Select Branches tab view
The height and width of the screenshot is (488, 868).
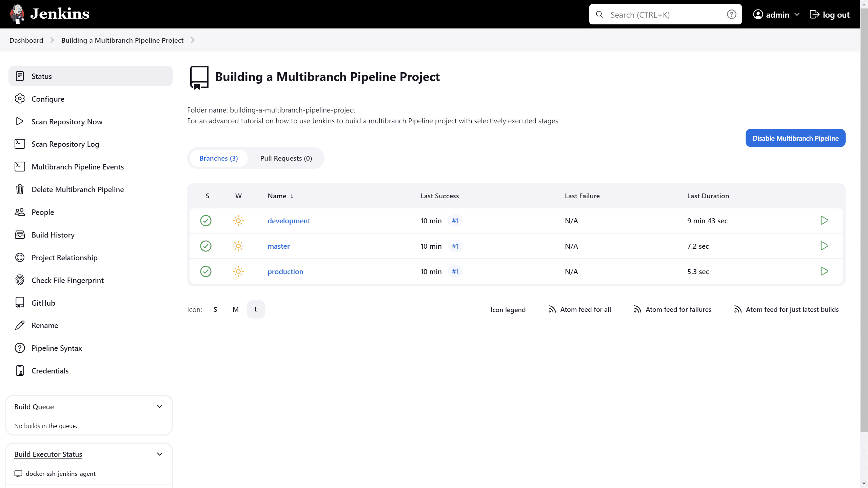click(218, 158)
